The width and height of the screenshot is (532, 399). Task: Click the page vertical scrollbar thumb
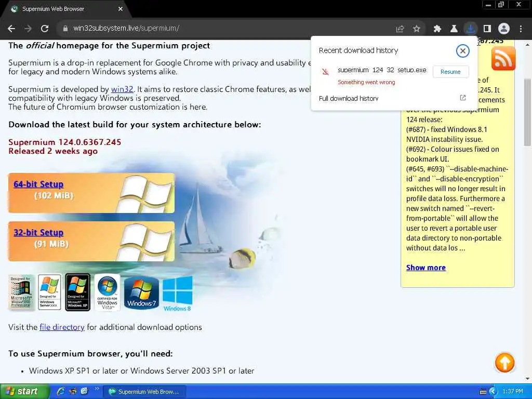[528, 112]
